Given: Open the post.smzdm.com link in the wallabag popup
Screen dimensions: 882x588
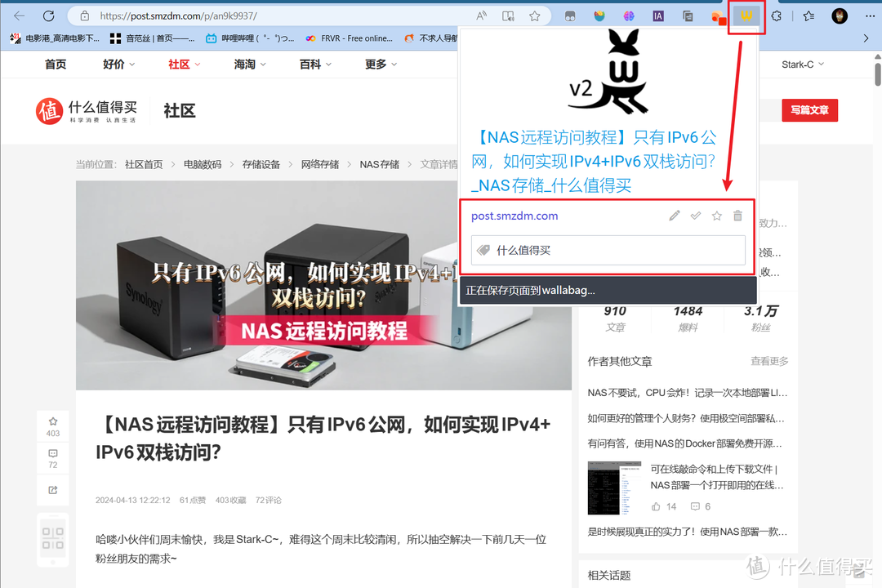Looking at the screenshot, I should [x=514, y=216].
